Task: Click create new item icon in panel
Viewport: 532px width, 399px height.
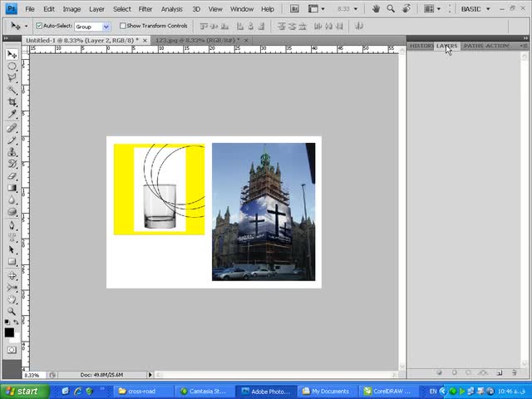Action: (x=500, y=372)
